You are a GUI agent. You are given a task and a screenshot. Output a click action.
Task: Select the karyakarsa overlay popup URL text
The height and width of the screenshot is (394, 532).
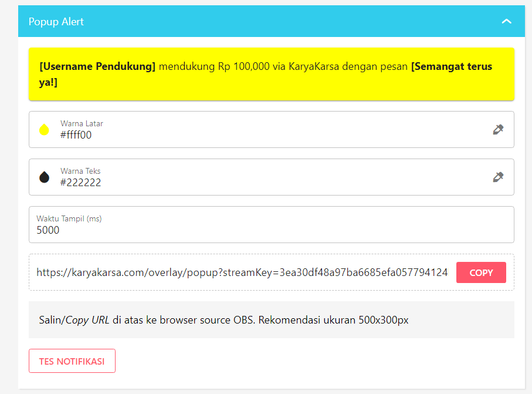pyautogui.click(x=242, y=272)
